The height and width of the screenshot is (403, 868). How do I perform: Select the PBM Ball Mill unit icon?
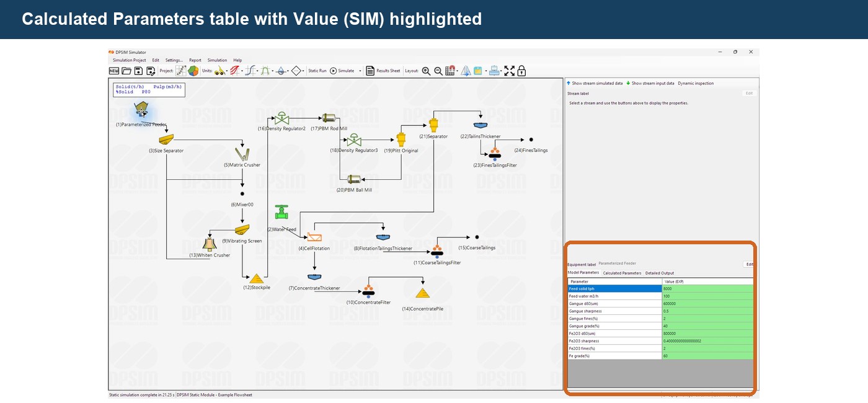click(x=353, y=179)
